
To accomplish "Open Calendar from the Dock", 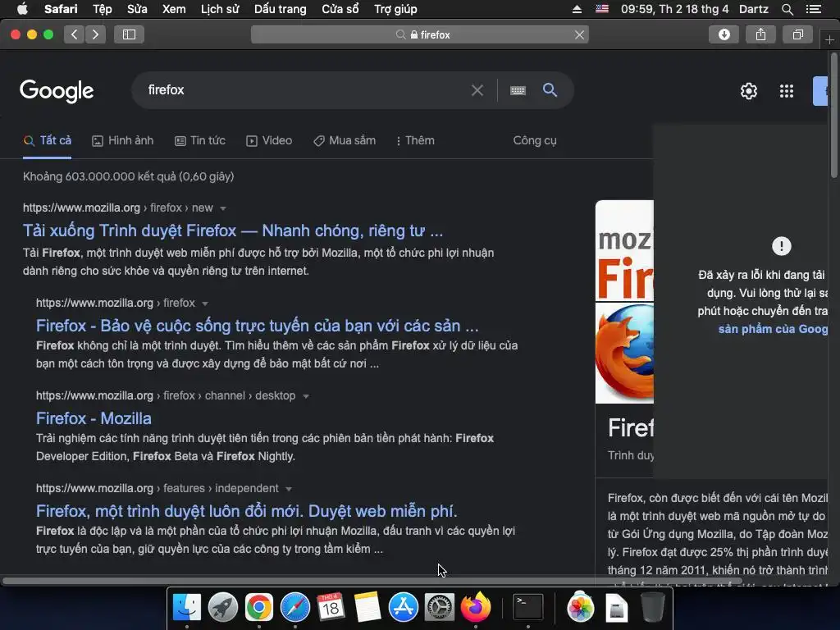I will click(331, 608).
